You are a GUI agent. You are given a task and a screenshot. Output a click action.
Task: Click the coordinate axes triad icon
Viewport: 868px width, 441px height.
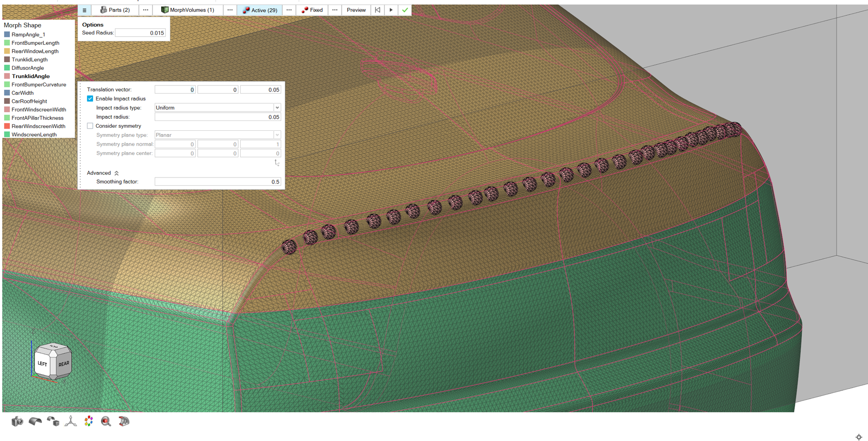click(71, 421)
